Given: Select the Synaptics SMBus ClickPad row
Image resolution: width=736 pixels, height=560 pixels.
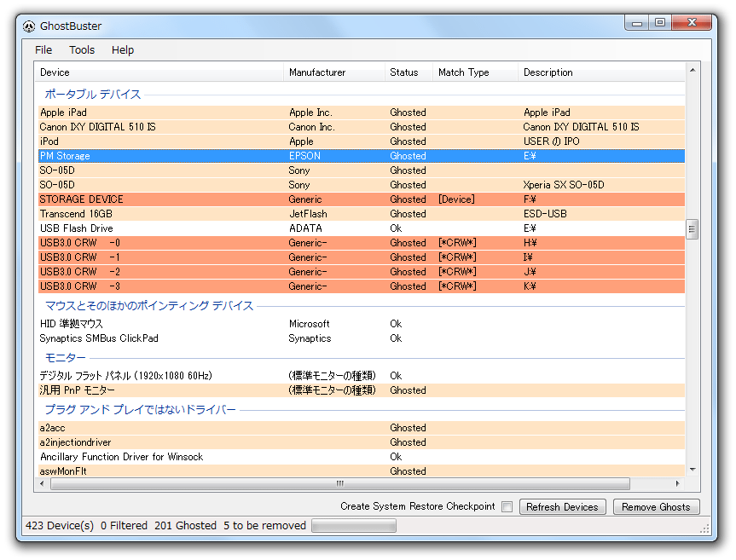Looking at the screenshot, I should click(361, 338).
